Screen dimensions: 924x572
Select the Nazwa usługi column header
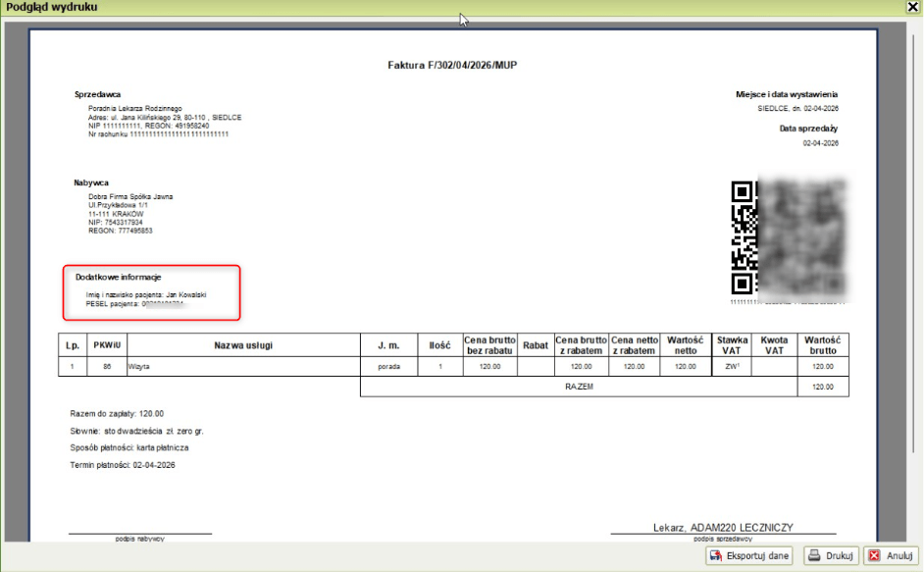[x=244, y=345]
